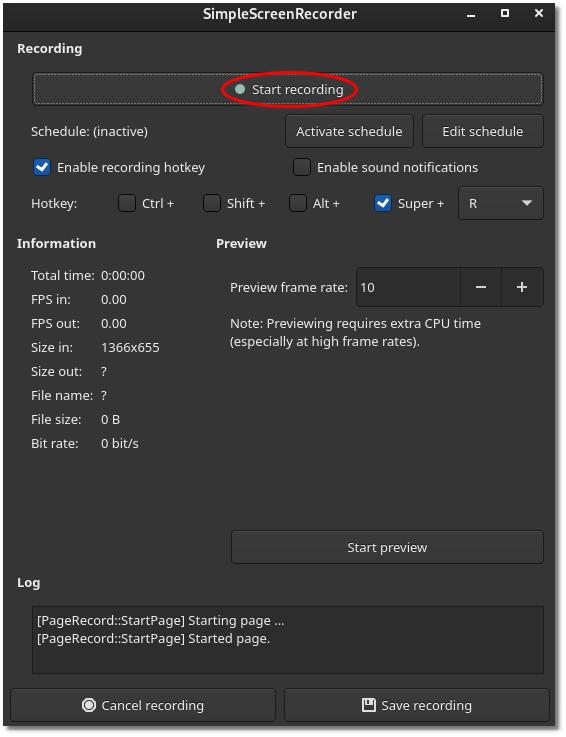566x737 pixels.
Task: Click the preview frame rate field
Action: pos(408,287)
